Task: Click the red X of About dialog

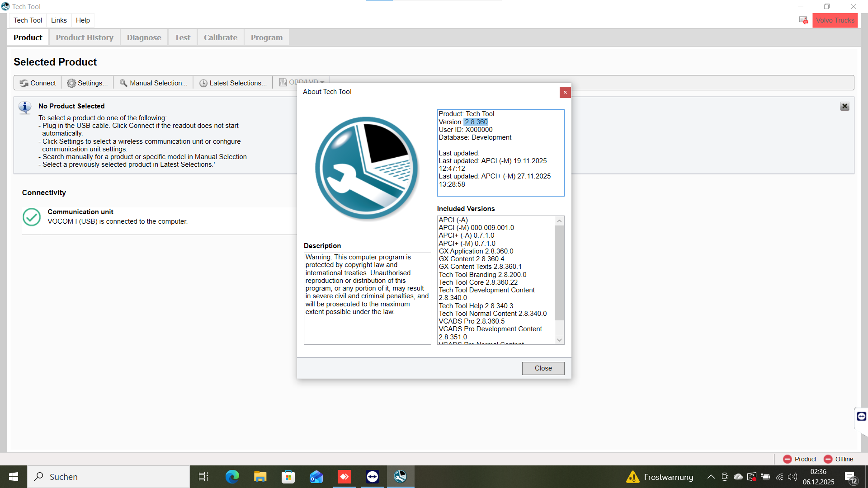Action: pos(565,92)
